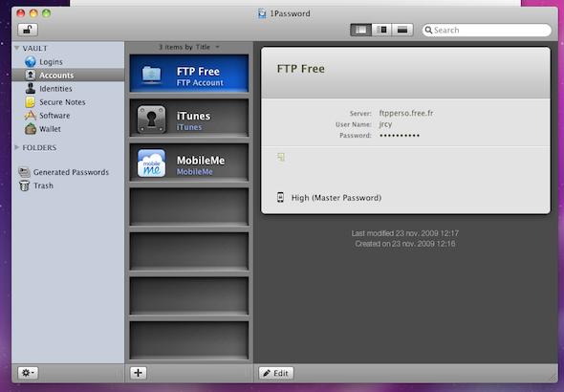Click the Search field
The height and width of the screenshot is (392, 564).
click(487, 31)
